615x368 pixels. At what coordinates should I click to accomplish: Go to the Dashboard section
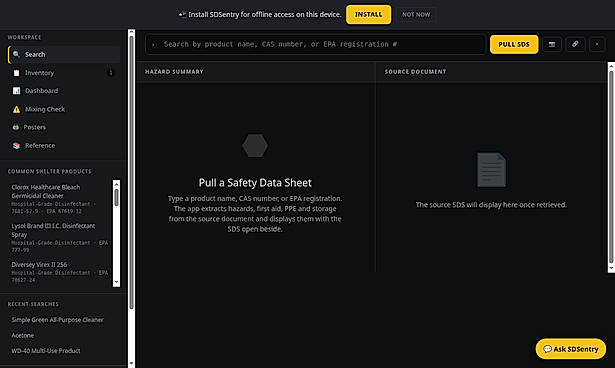pyautogui.click(x=64, y=91)
